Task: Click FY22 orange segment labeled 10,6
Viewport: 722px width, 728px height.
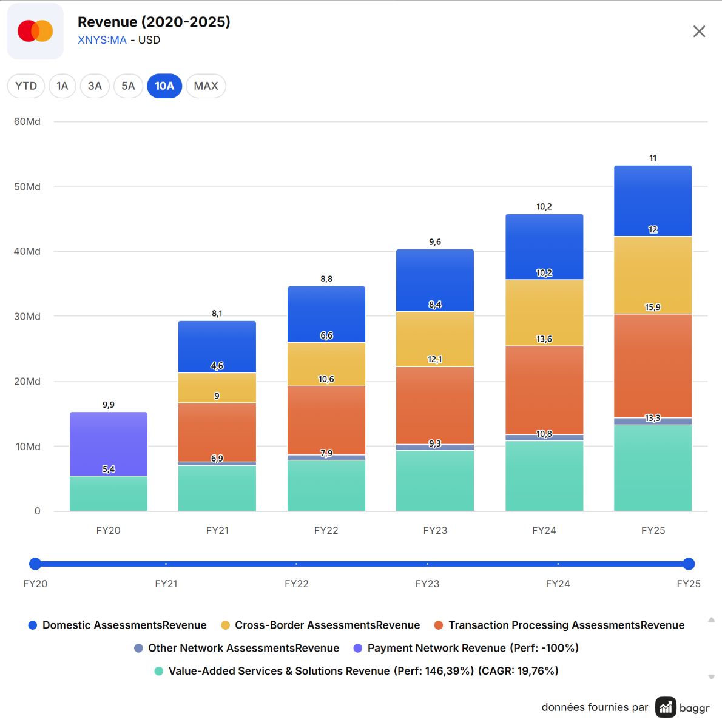Action: point(326,420)
